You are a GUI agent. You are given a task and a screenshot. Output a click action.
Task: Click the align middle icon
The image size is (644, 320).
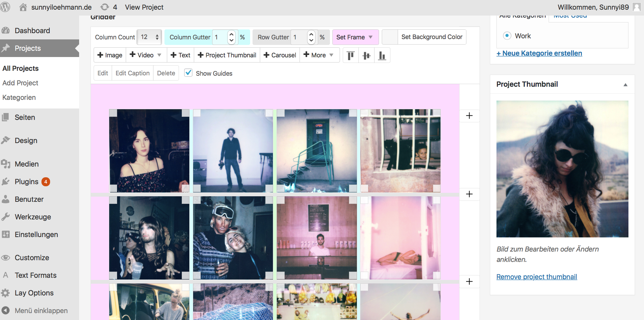[367, 55]
